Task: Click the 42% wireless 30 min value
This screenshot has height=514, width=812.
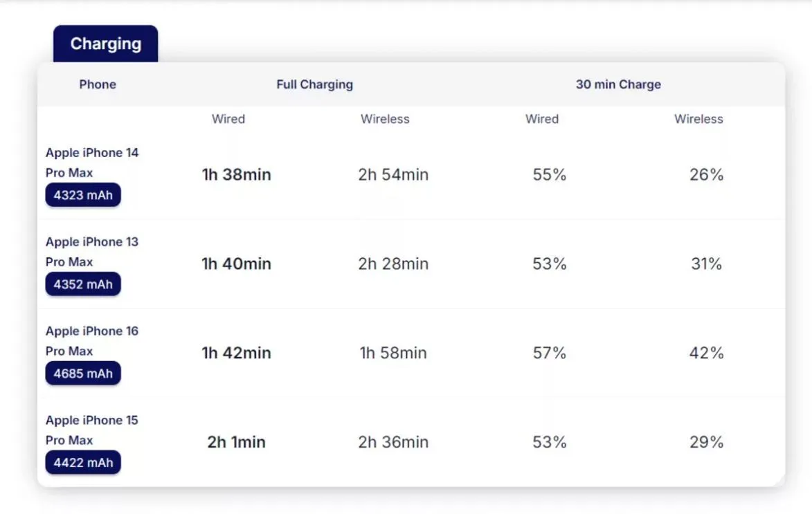Action: click(706, 354)
